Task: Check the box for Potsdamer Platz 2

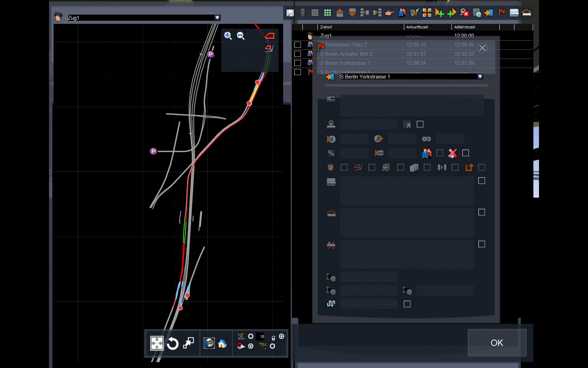Action: (x=297, y=45)
